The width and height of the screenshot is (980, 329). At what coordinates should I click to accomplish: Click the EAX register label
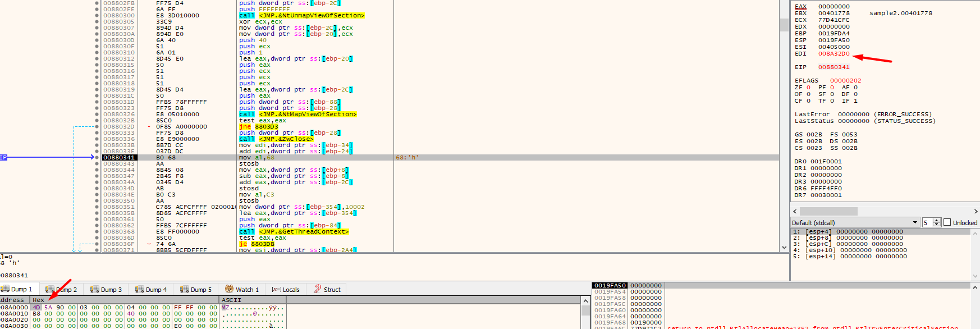click(800, 6)
